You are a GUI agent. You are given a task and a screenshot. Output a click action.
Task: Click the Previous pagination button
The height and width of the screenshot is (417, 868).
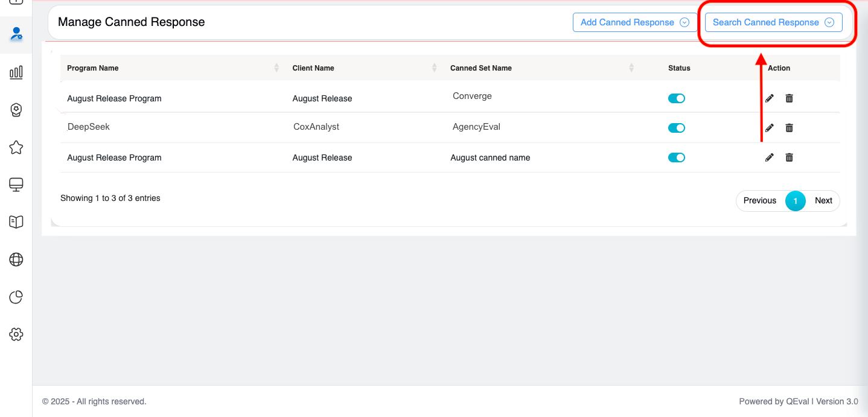[x=759, y=201]
